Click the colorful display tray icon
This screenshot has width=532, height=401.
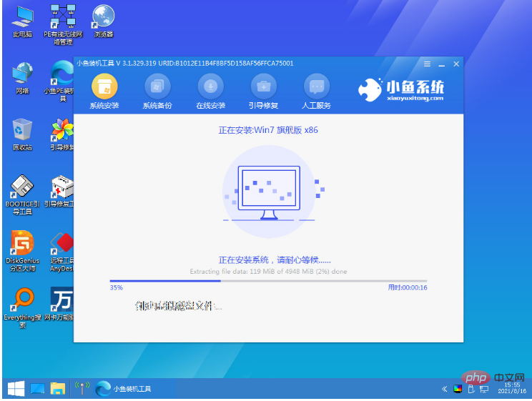pyautogui.click(x=458, y=389)
